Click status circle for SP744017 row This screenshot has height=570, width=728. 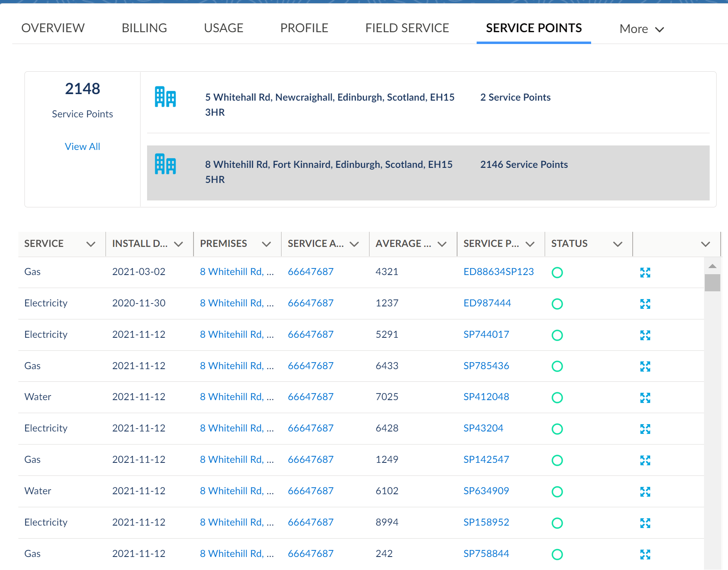point(557,335)
